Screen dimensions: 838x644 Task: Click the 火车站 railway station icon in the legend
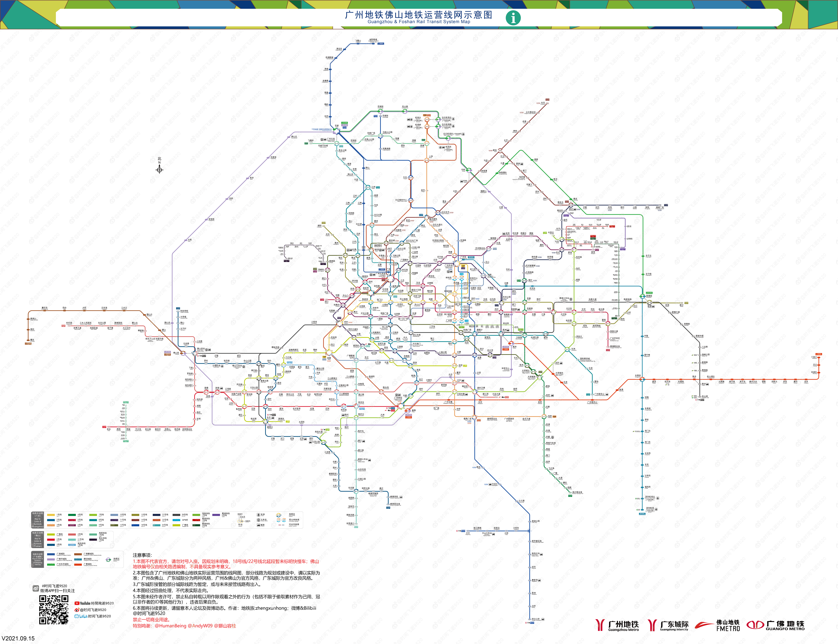258,520
